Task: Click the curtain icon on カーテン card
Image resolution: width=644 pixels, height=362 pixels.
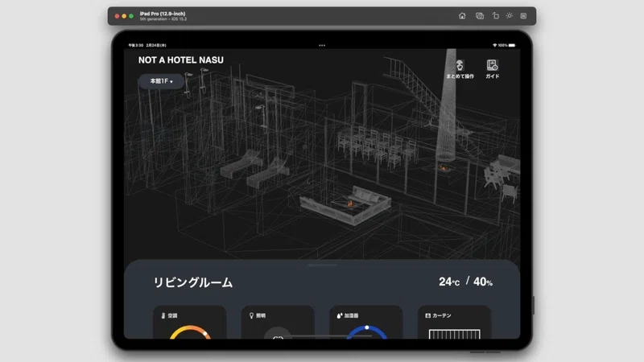Action: click(x=428, y=315)
